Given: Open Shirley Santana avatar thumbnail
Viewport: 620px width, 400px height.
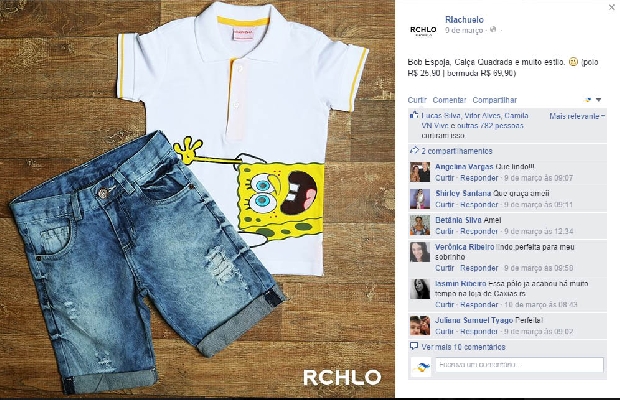Looking at the screenshot, I should coord(420,199).
